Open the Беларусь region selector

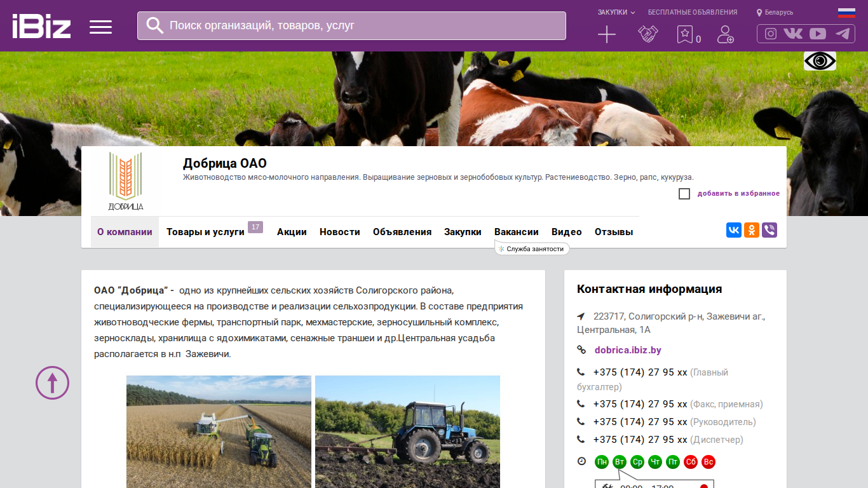coord(775,13)
